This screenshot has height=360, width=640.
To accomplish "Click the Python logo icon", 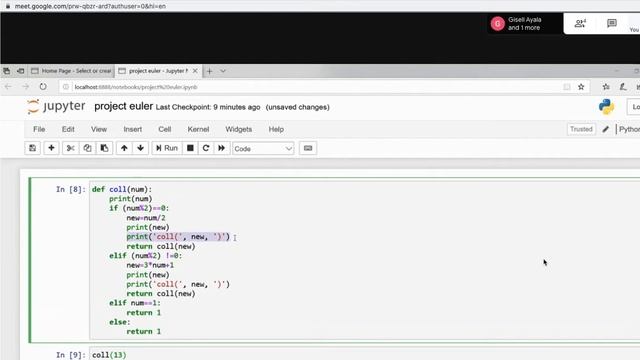I will click(607, 107).
